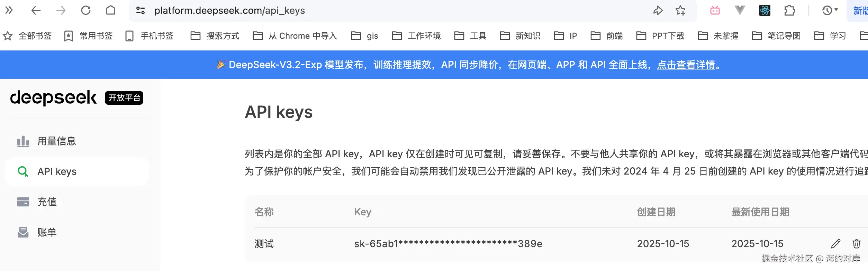Image resolution: width=868 pixels, height=271 pixels.
Task: Open the history clock dropdown
Action: point(830,10)
